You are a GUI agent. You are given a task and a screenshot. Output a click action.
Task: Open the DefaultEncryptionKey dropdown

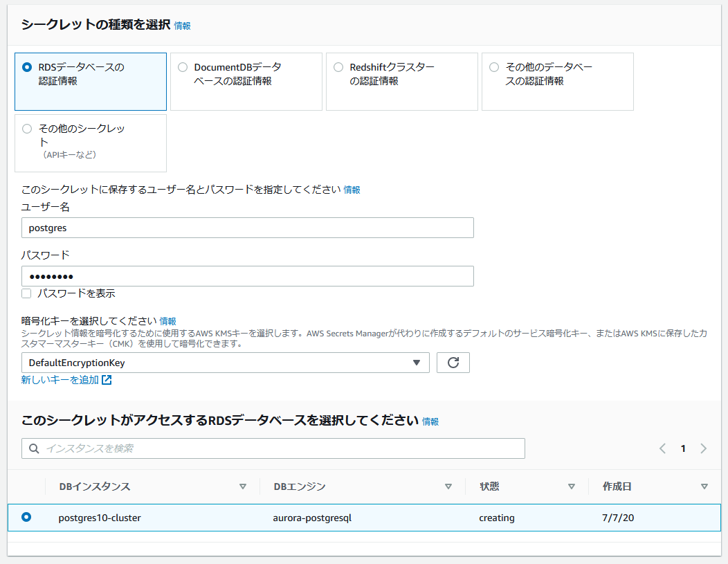(225, 363)
